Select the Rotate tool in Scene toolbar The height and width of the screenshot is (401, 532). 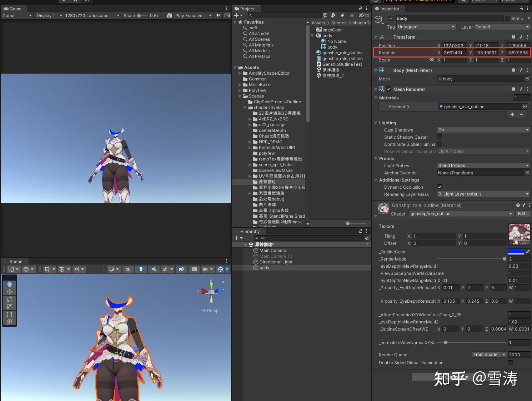coord(10,299)
